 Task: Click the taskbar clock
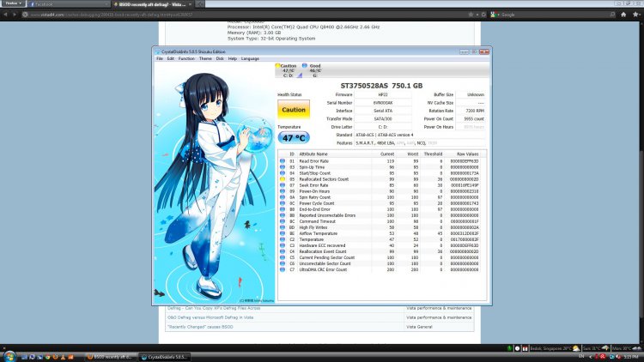(631, 357)
